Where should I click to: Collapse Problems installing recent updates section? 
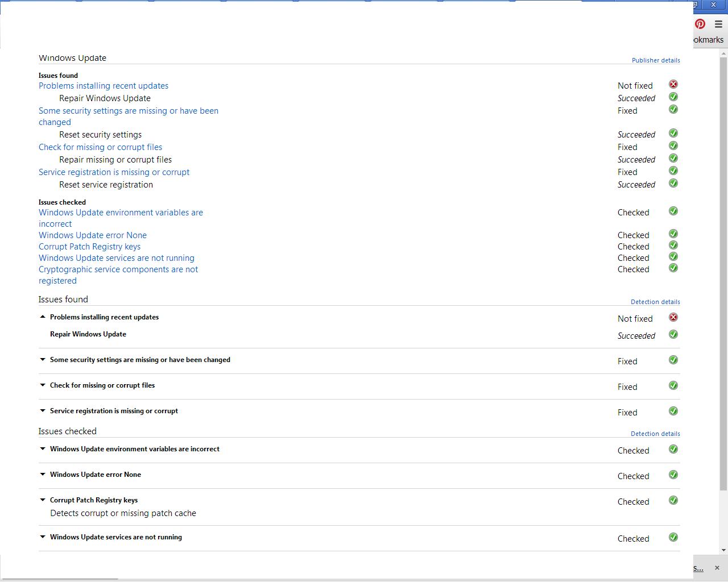click(x=43, y=317)
